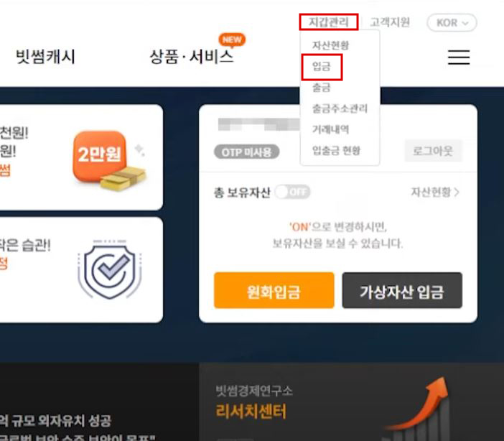Click the 가상자산 입금 button
This screenshot has height=441, width=504.
[x=402, y=290]
